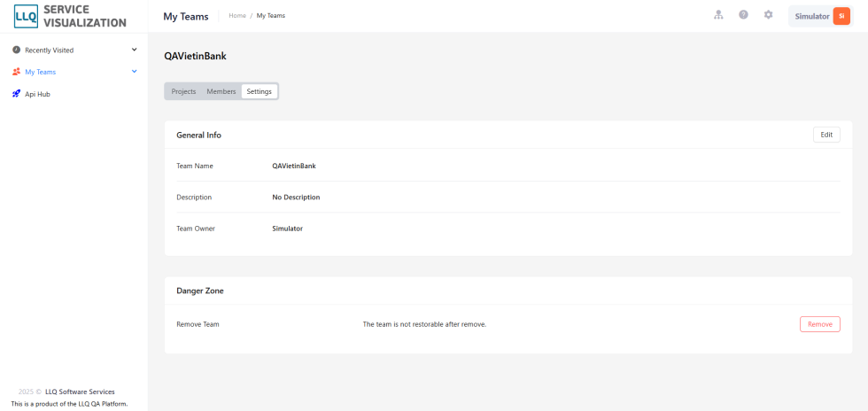Image resolution: width=868 pixels, height=411 pixels.
Task: Open the Simulator user account menu
Action: (822, 16)
